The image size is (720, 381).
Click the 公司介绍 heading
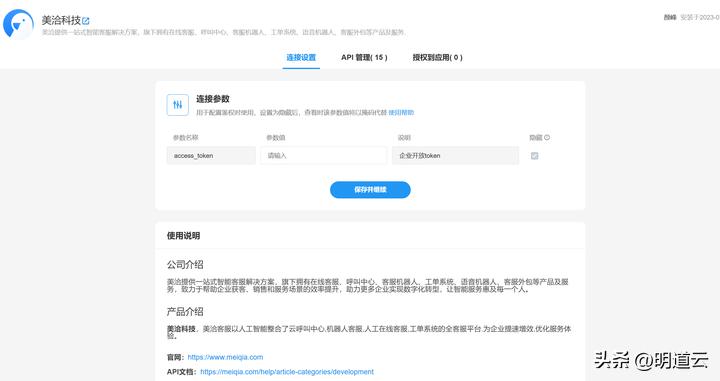185,265
